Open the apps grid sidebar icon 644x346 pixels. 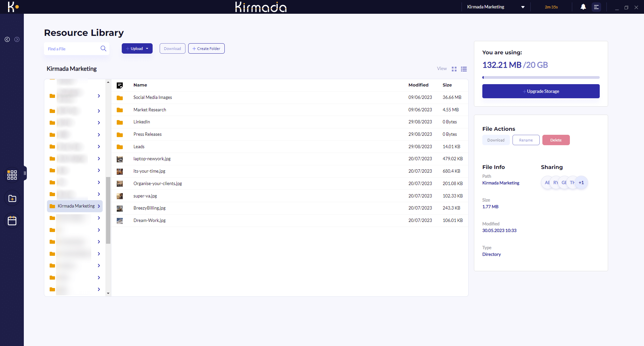pyautogui.click(x=12, y=175)
